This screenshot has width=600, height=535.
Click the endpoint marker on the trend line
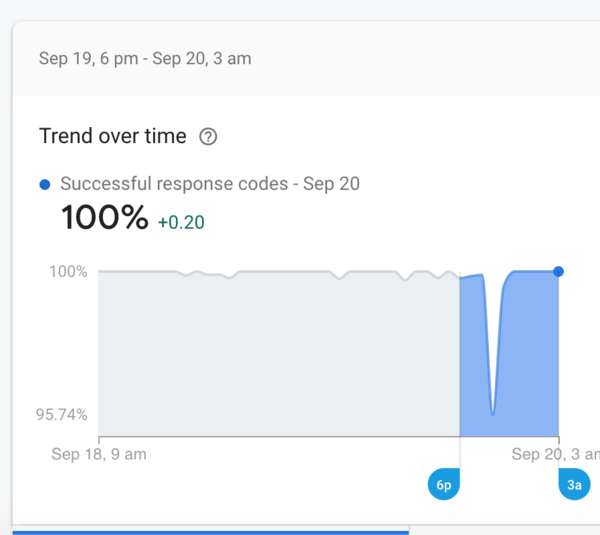(558, 271)
